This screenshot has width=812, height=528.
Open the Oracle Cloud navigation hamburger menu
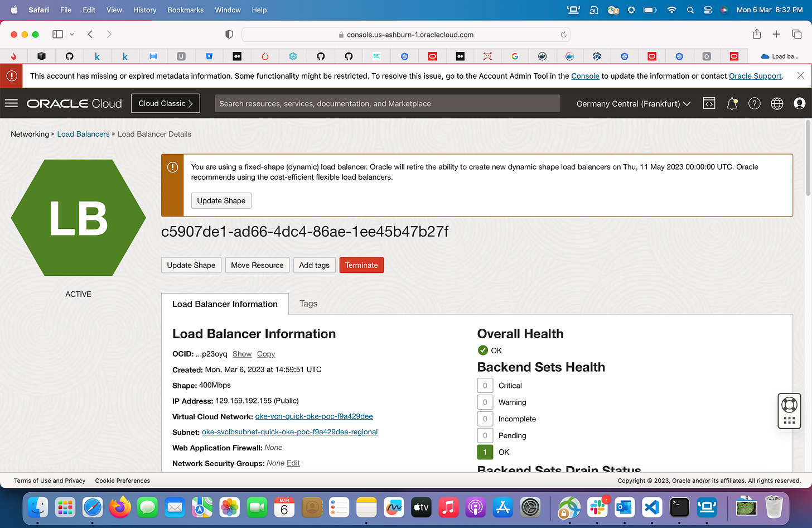(x=11, y=103)
